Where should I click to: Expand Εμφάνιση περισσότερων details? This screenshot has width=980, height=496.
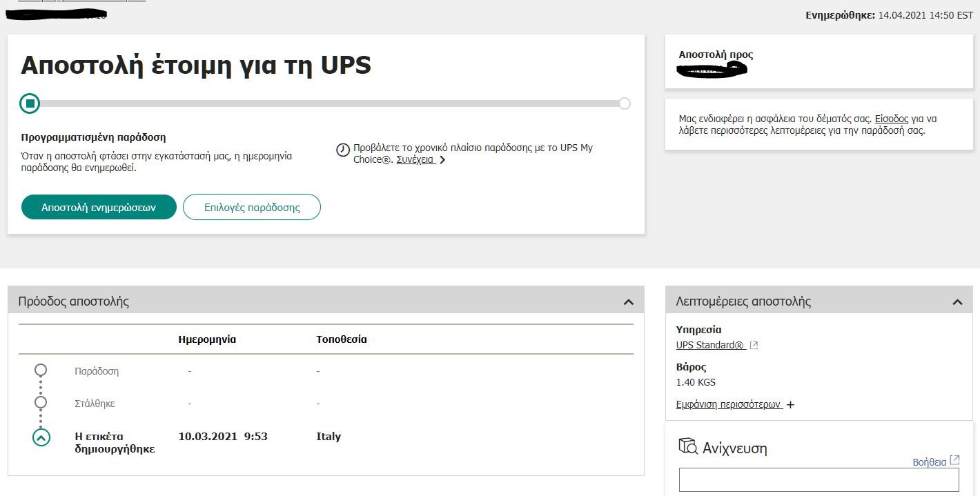729,404
